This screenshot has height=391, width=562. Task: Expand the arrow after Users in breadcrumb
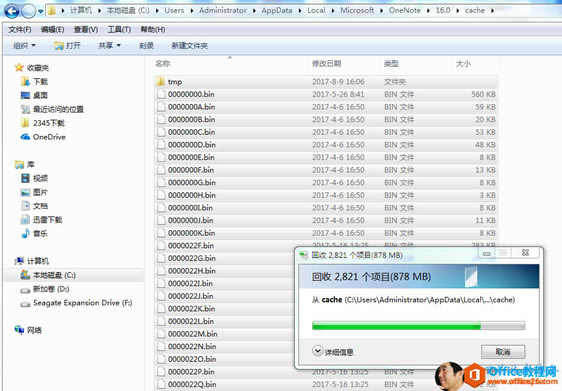pos(192,11)
